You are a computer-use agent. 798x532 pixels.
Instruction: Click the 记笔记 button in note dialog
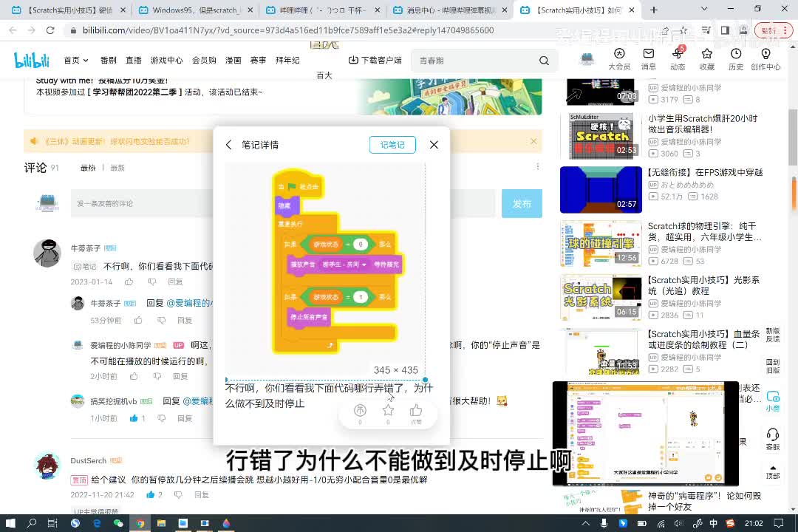pyautogui.click(x=392, y=145)
